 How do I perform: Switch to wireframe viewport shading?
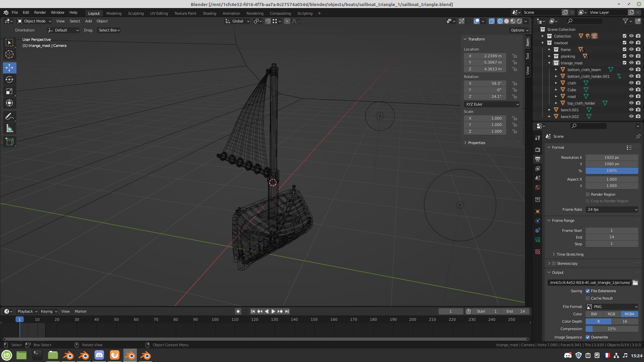[x=500, y=21]
